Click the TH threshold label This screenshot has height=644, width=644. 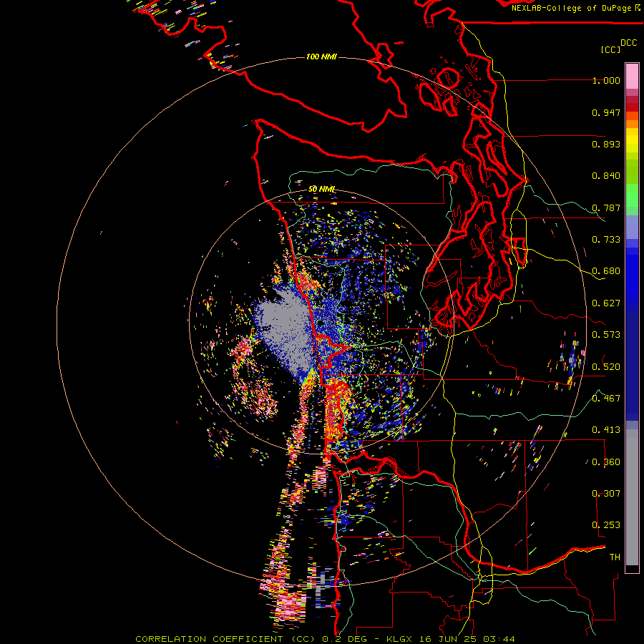[615, 557]
